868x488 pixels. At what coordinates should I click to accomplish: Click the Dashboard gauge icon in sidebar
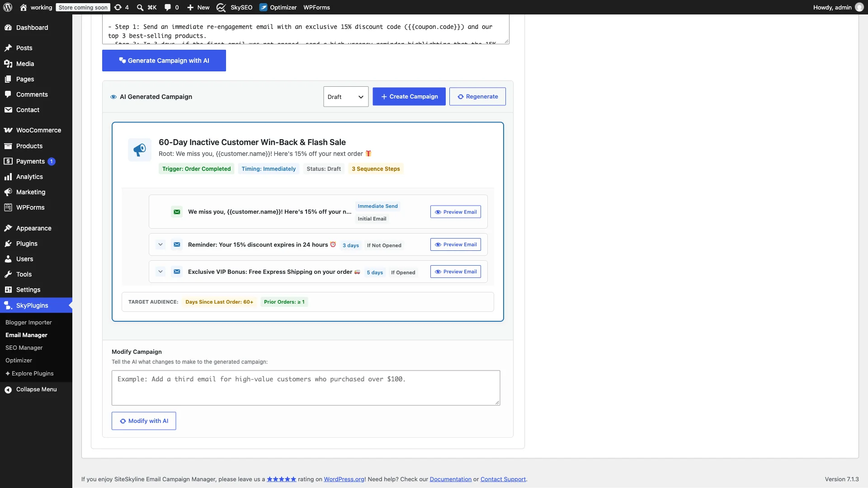tap(8, 28)
